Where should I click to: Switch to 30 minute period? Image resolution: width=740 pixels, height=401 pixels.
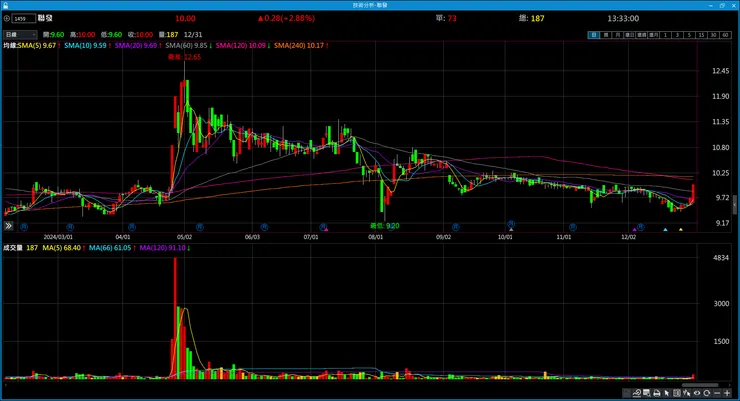coord(714,35)
